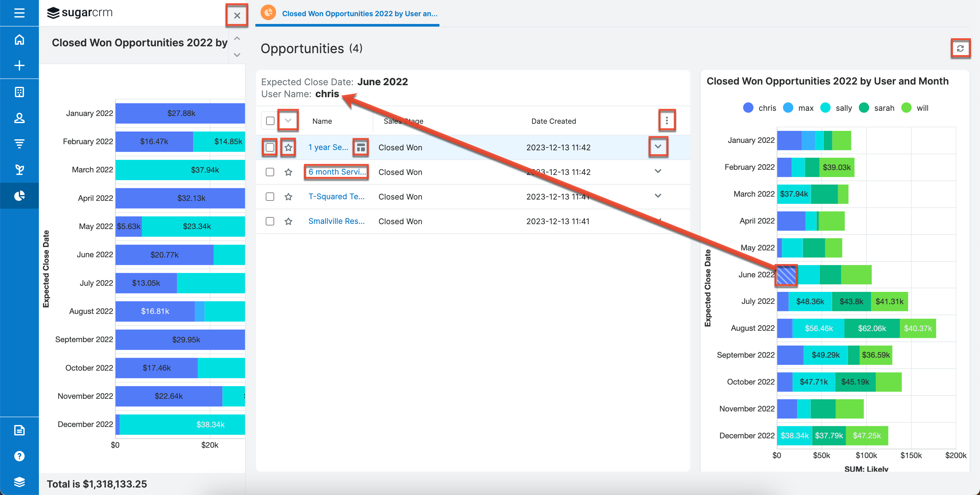Expand mass actions dropdown next to header checkbox
The image size is (980, 495).
[288, 121]
